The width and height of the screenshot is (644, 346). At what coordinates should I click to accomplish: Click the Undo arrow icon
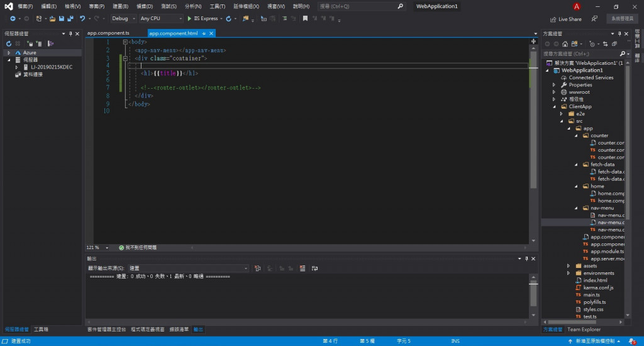pos(82,19)
